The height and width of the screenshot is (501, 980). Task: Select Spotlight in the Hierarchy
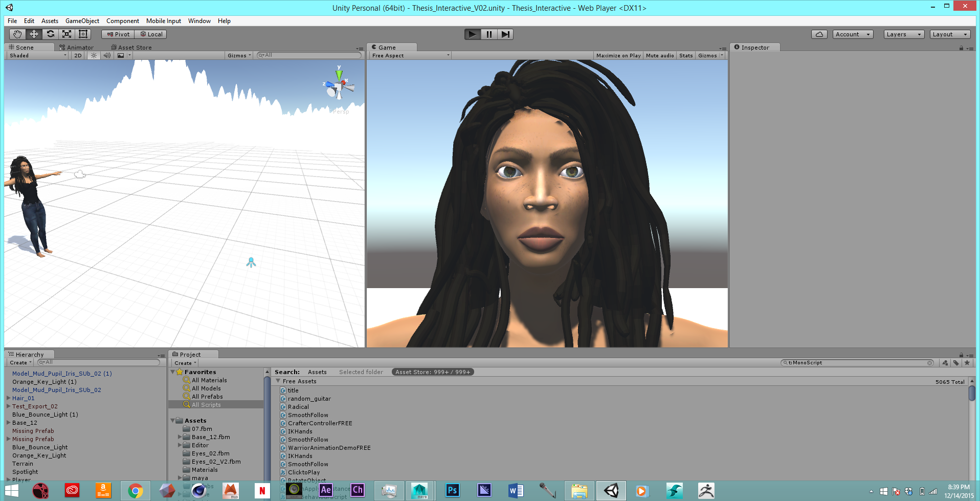25,472
